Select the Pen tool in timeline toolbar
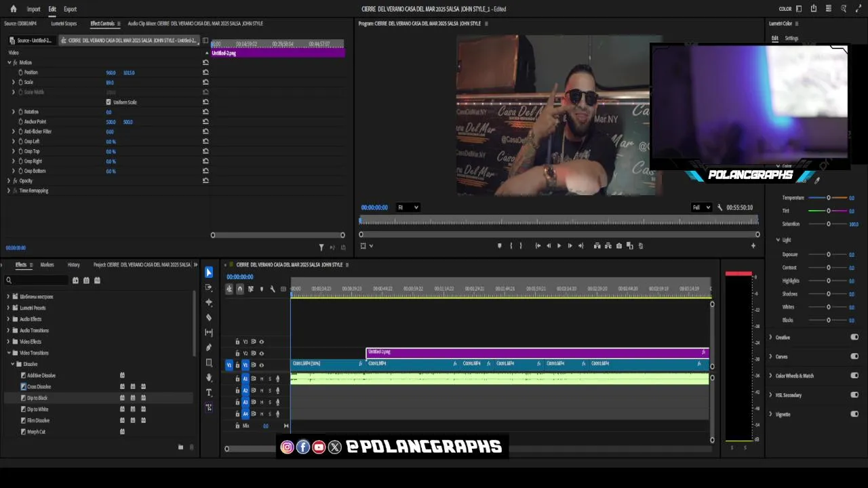This screenshot has height=488, width=868. [x=209, y=347]
